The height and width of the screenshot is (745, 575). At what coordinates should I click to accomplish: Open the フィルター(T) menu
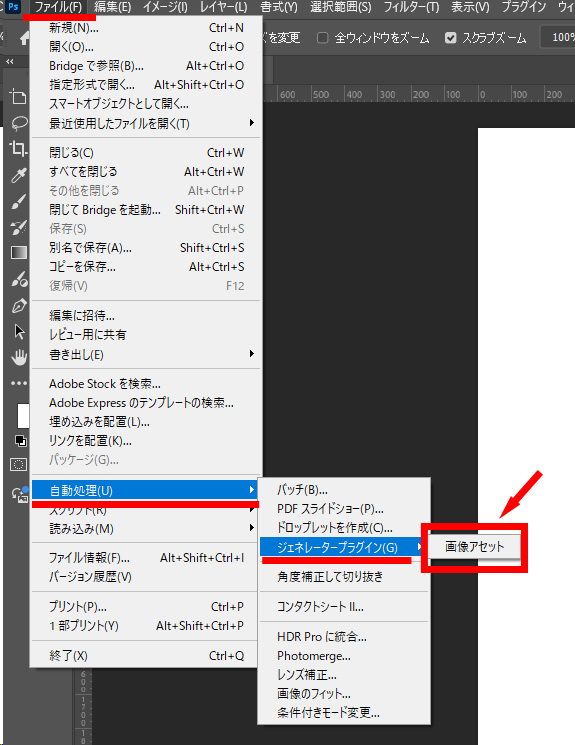coord(412,7)
